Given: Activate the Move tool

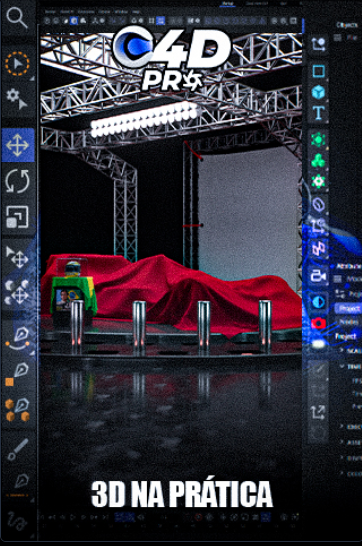Looking at the screenshot, I should pyautogui.click(x=18, y=145).
